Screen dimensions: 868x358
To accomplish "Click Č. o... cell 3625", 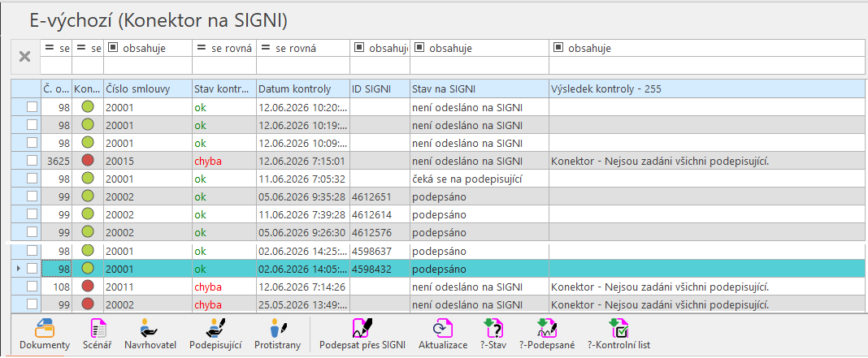I will [56, 161].
